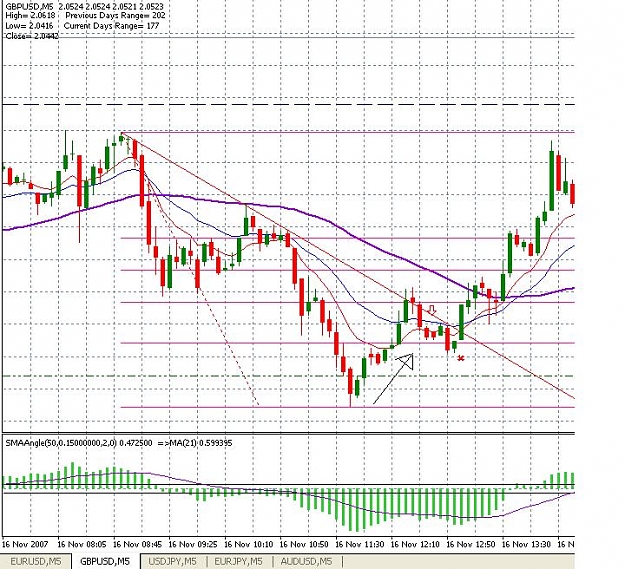This screenshot has width=625, height=569.
Task: Click the red down-arrow sell signal
Action: pyautogui.click(x=432, y=310)
